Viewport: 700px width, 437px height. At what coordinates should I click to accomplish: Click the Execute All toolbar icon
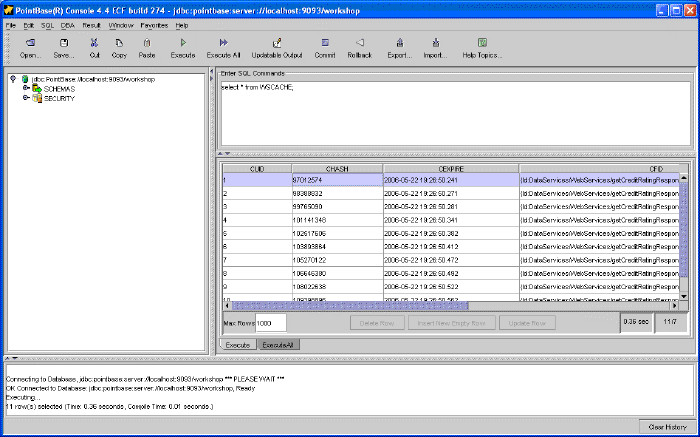224,43
